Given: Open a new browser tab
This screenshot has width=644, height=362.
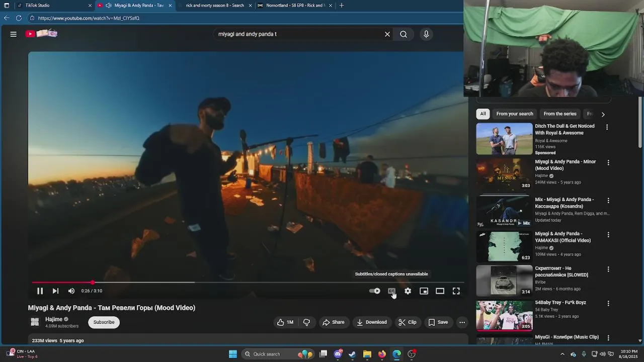Looking at the screenshot, I should point(342,6).
